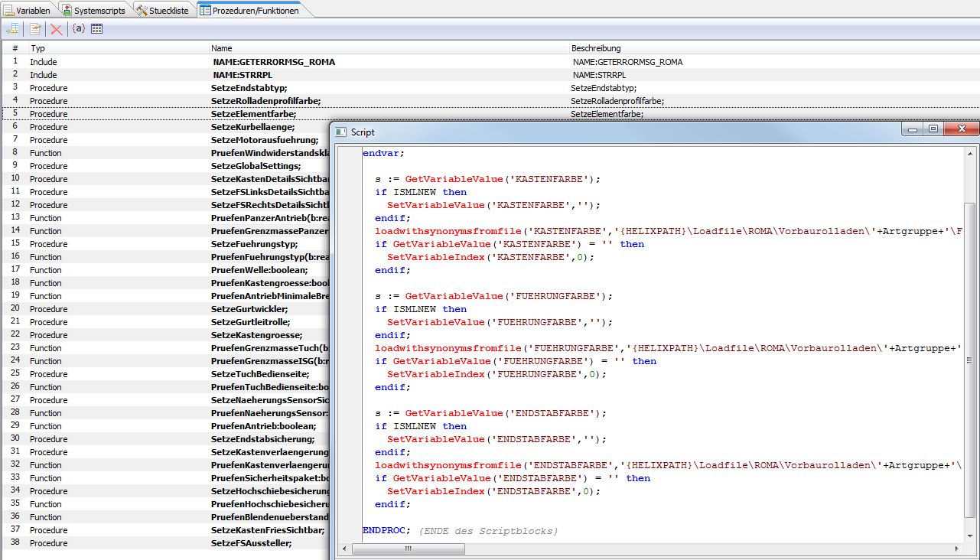
Task: Select the SetzeTuchBedienseite; row
Action: click(260, 374)
